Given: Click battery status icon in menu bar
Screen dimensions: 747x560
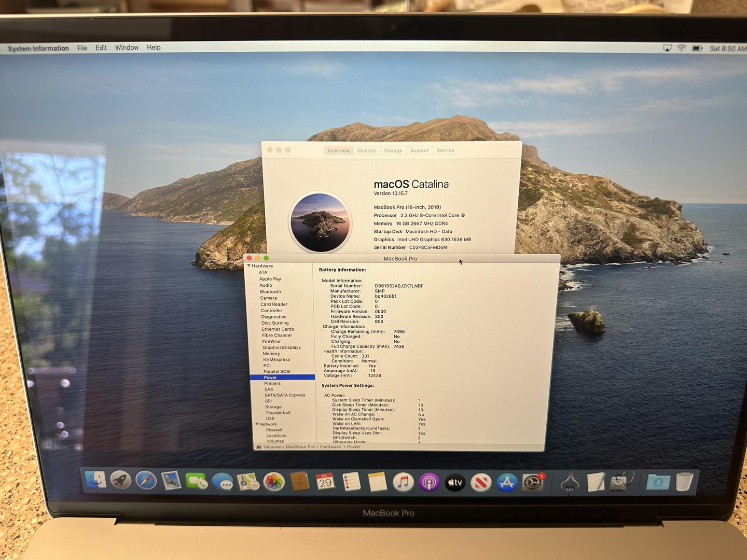Looking at the screenshot, I should pos(698,48).
